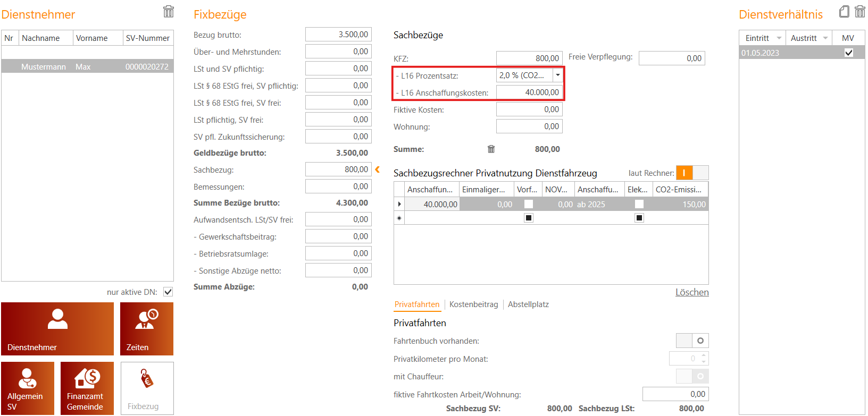Screen dimensions: 868x416
Task: Toggle the 'nur aktive DN' checkbox
Action: click(168, 292)
